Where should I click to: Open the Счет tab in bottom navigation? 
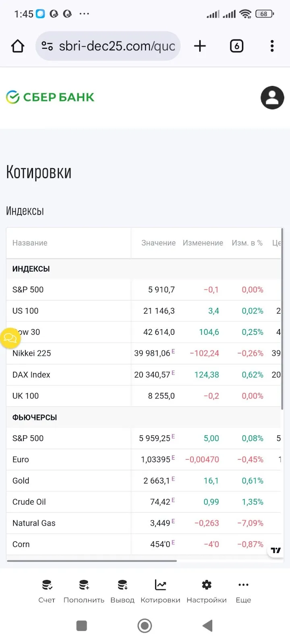47,591
